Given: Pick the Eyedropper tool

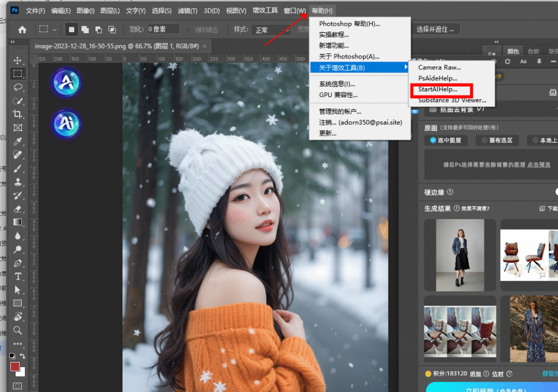Looking at the screenshot, I should coord(17,141).
